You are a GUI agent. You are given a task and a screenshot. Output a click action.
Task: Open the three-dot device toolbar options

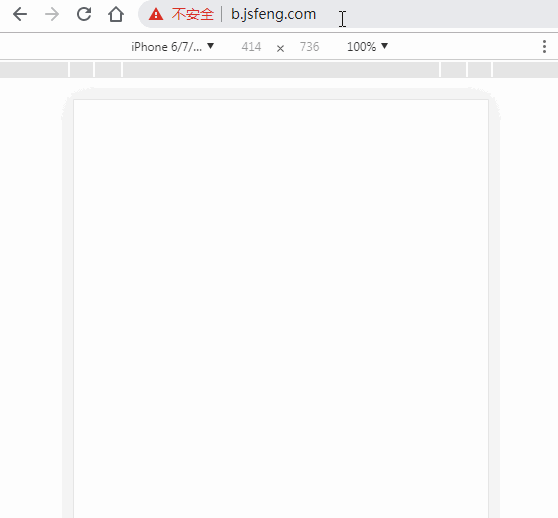coord(544,47)
